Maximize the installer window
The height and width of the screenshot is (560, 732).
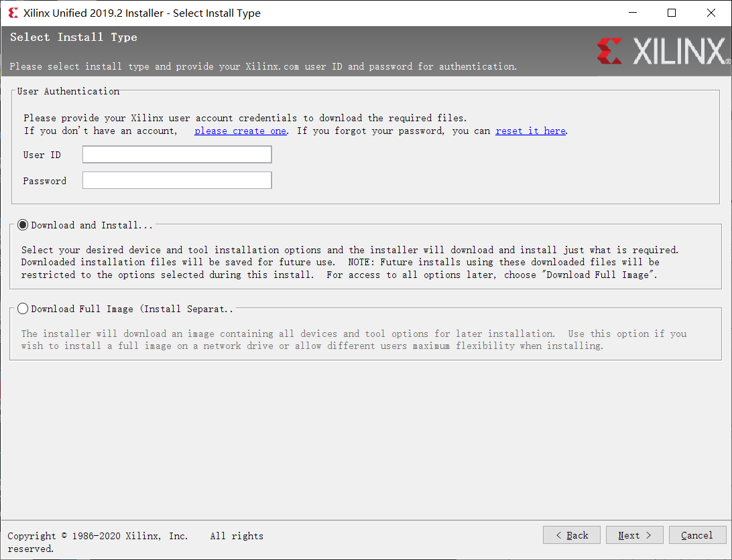(672, 13)
